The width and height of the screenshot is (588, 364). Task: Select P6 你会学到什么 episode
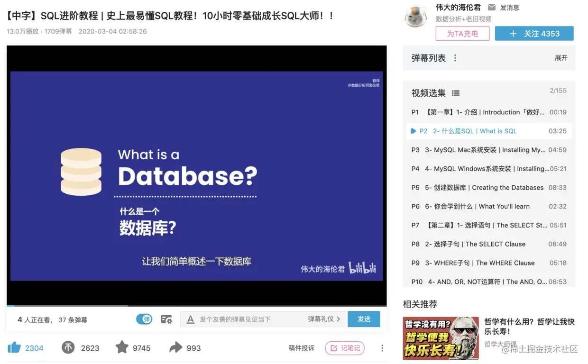(489, 206)
